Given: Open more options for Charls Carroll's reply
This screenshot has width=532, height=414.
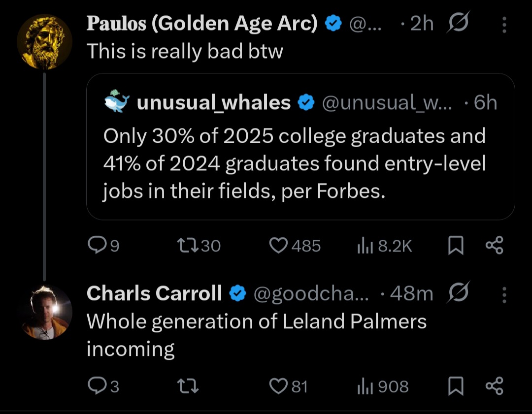Looking at the screenshot, I should [x=504, y=294].
